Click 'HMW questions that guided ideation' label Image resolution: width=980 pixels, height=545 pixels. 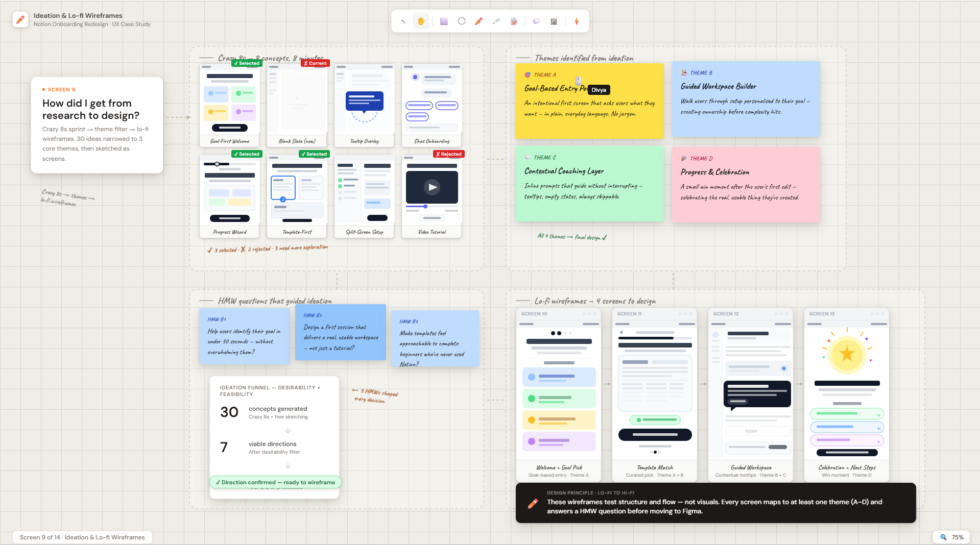pos(275,301)
